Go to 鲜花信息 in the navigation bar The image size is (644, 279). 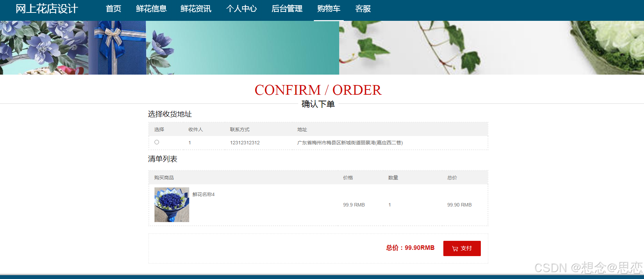coord(151,9)
